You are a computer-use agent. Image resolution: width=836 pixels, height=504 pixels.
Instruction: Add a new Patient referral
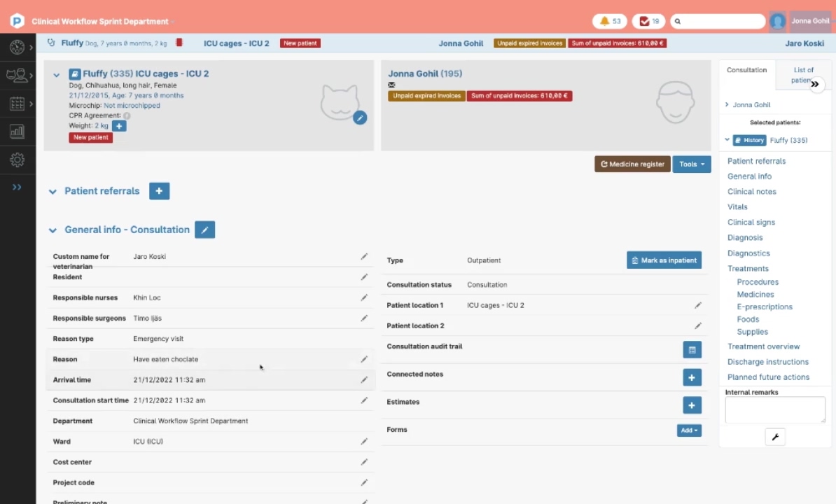click(159, 190)
